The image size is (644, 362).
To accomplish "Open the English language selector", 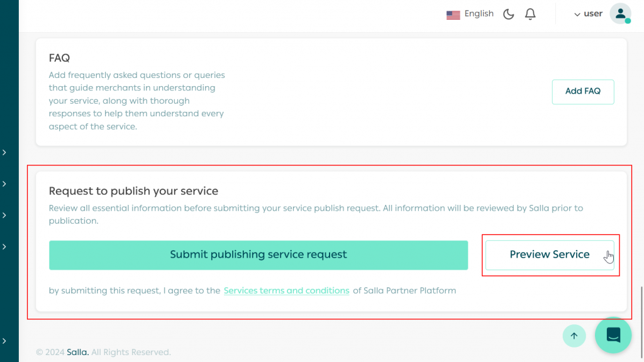I will pos(479,14).
